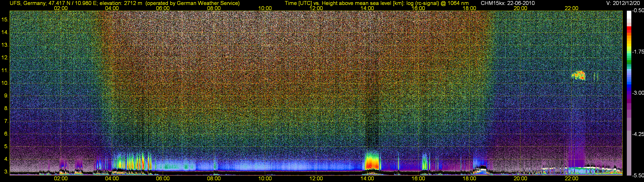Click the '22:00' label on the upper time axis
The width and height of the screenshot is (644, 182).
pos(571,8)
